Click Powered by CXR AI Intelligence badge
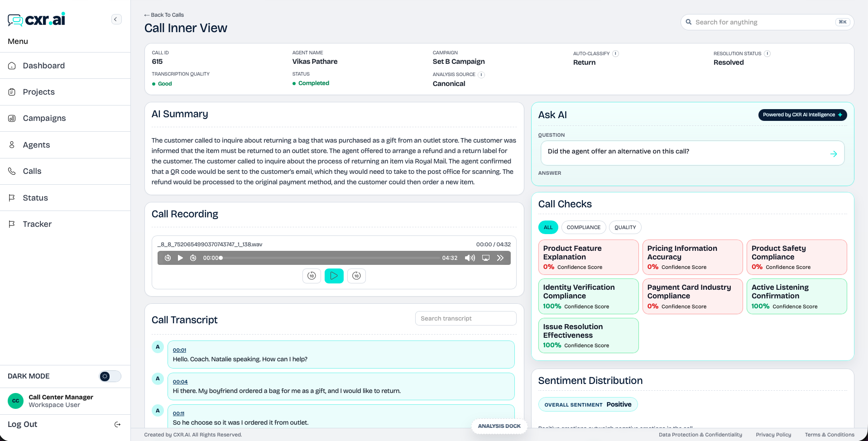The width and height of the screenshot is (868, 441). coord(802,115)
